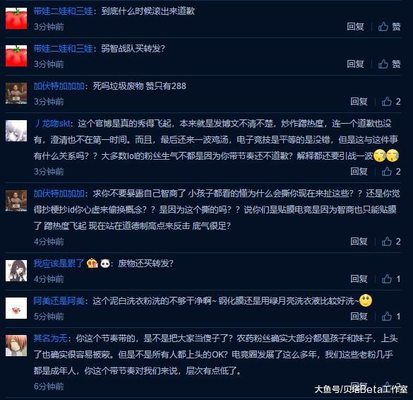This screenshot has width=413, height=400.
Task: Thumbs-up the 这个官博是真的秀得飞起 comment
Action: tap(391, 171)
